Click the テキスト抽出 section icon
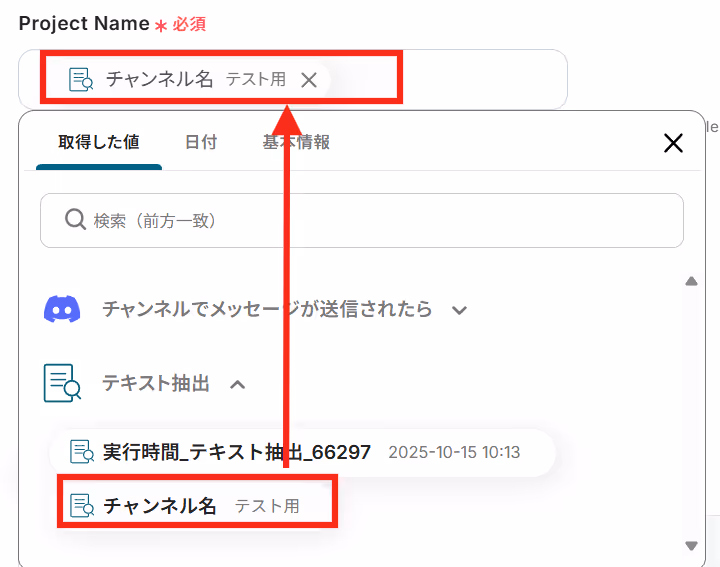The image size is (720, 567). click(x=62, y=383)
